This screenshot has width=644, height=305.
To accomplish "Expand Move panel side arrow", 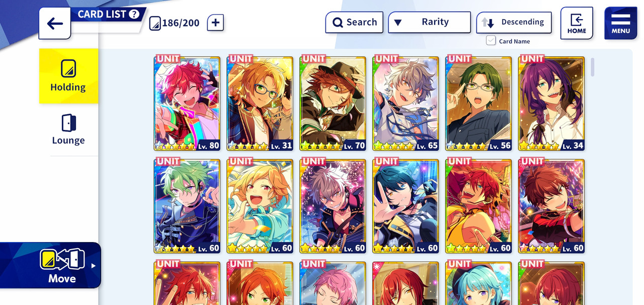I will click(93, 266).
